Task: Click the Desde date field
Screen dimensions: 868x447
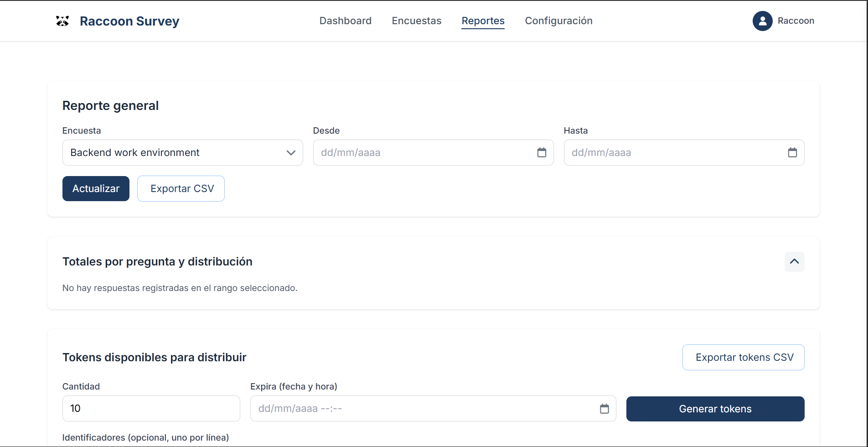Action: click(x=424, y=153)
